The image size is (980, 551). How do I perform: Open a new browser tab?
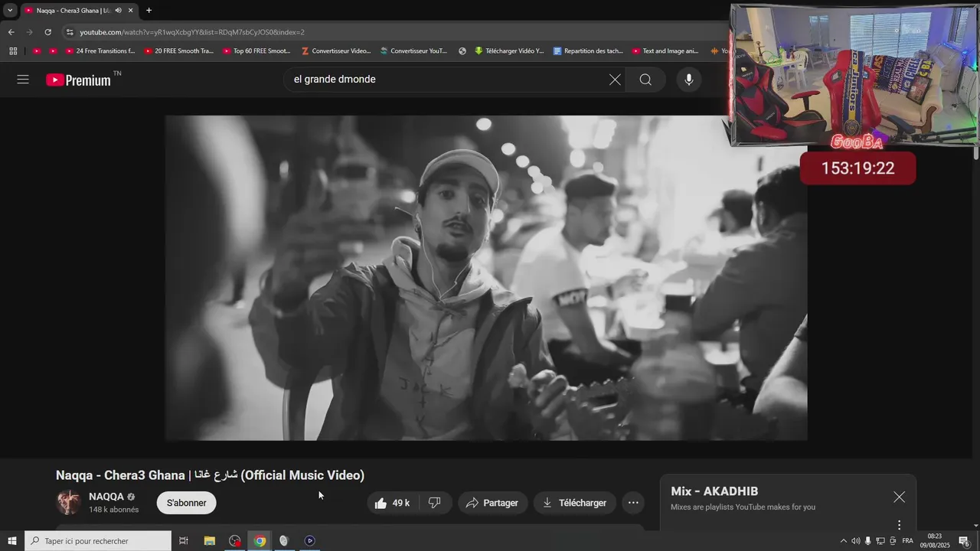149,10
